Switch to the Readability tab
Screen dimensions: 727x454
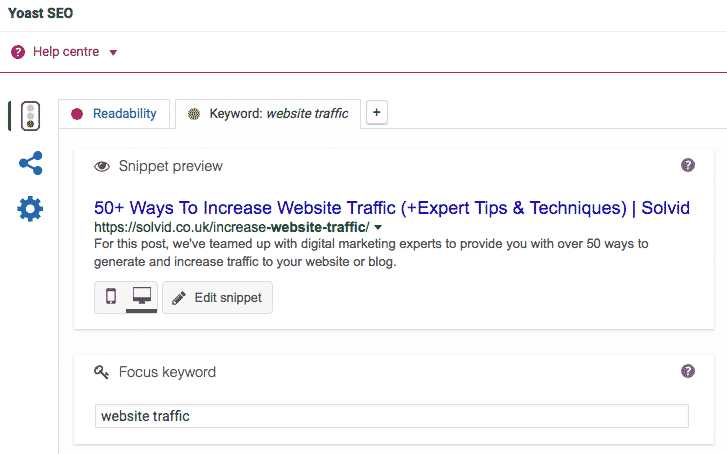point(114,114)
